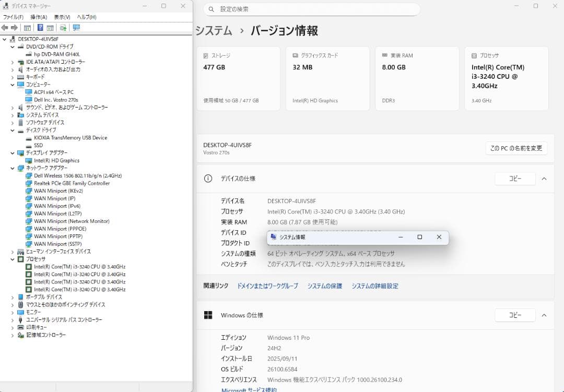The width and height of the screenshot is (564, 392).
Task: Click the back arrow in Device Manager toolbar
Action: [x=5, y=28]
